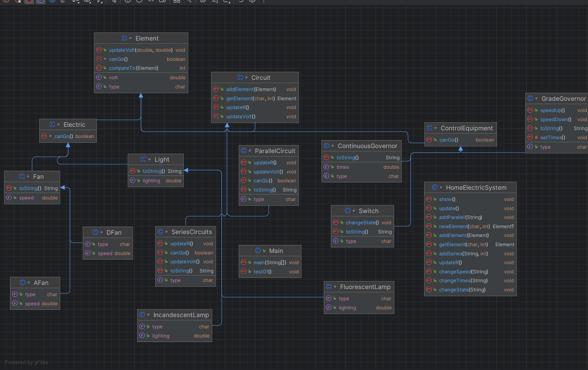Click the property icon beside ContinuousGovernor's times
Viewport: 588px width, 370px height.
[326, 167]
